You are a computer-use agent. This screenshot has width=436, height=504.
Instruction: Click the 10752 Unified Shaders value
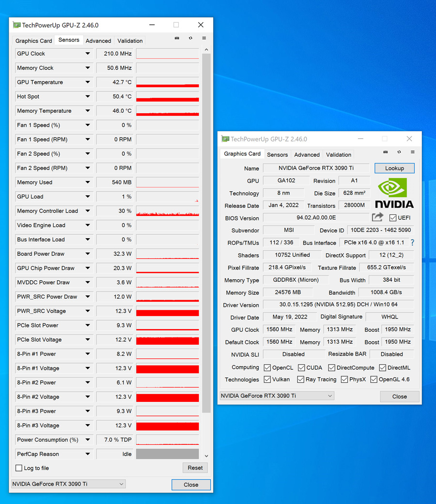tap(292, 255)
